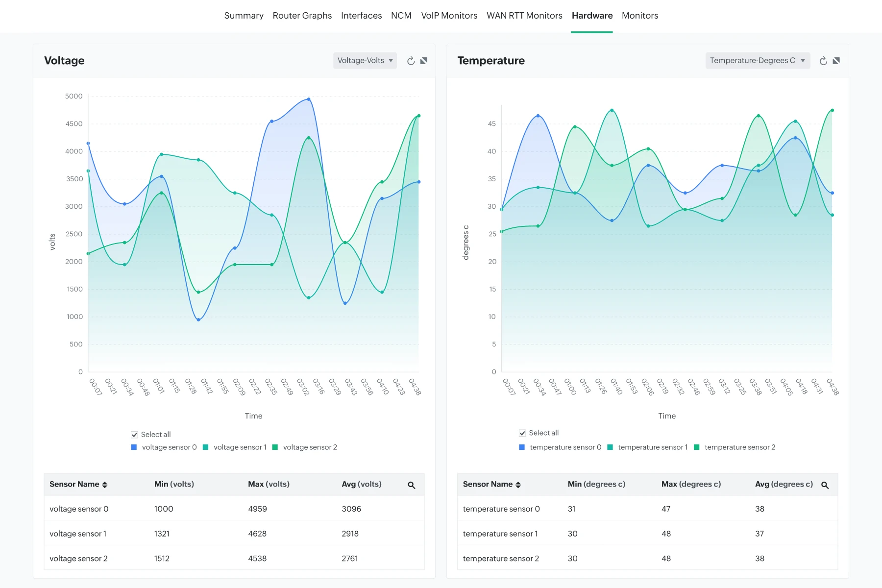This screenshot has height=588, width=882.
Task: Open the Temperature-Degrees C dropdown
Action: (758, 61)
